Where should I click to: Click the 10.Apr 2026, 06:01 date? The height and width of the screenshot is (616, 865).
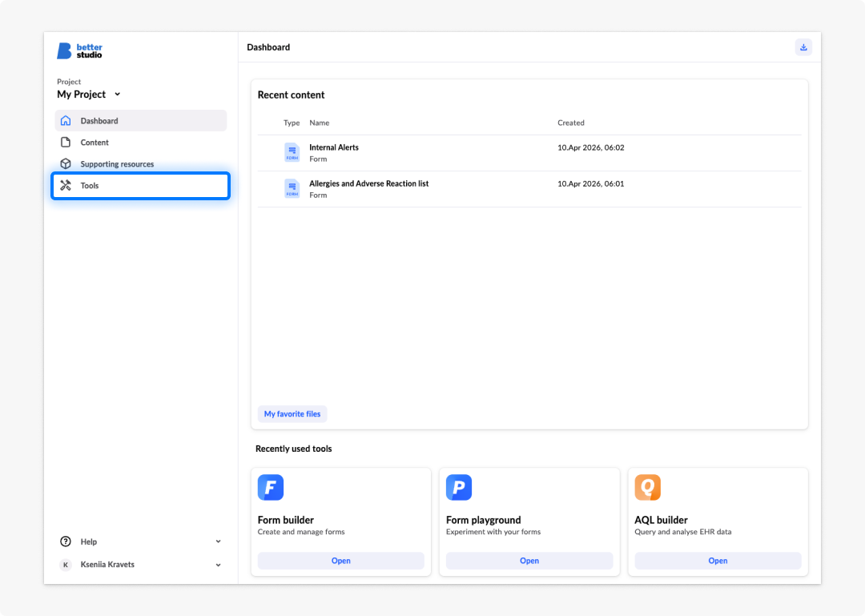pyautogui.click(x=591, y=183)
